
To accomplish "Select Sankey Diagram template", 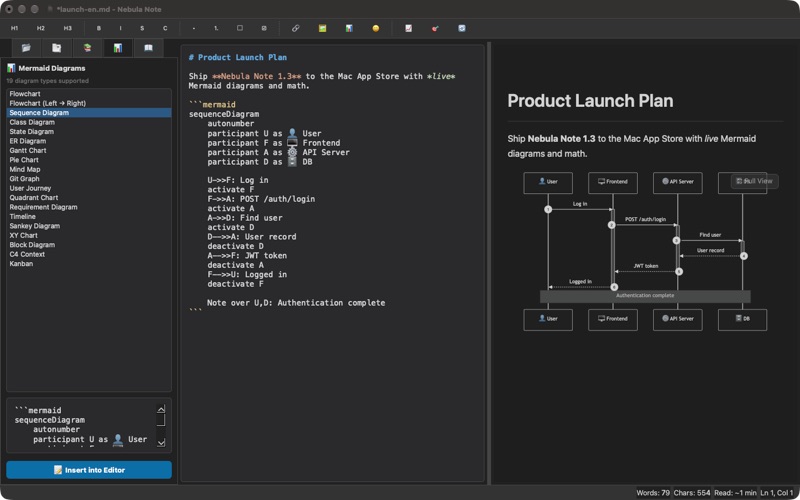I will coord(89,226).
